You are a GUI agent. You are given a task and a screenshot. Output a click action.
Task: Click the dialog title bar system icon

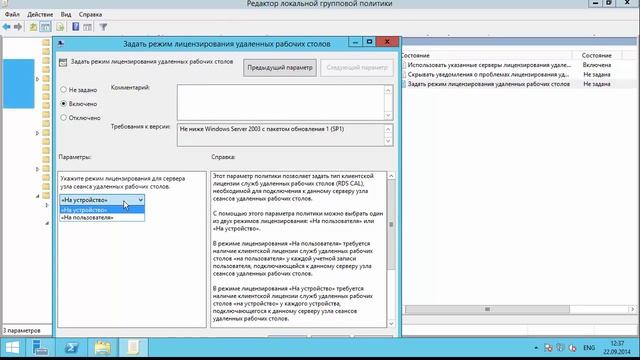pos(60,43)
